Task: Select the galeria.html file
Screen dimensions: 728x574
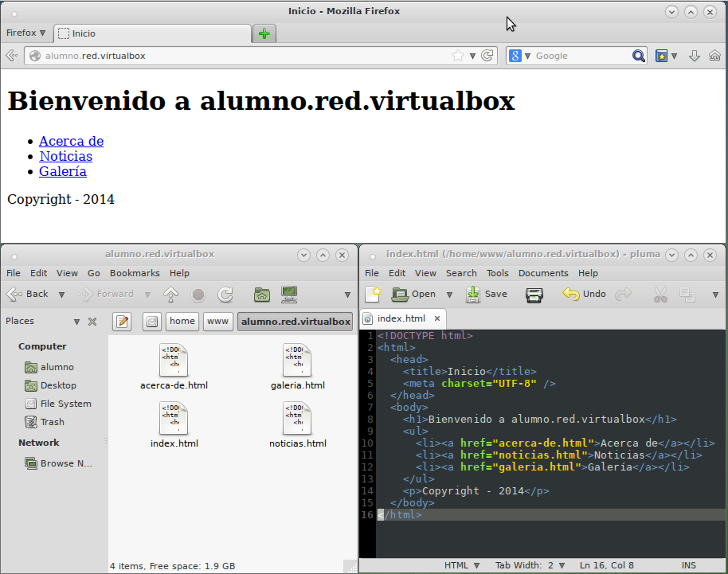Action: (x=297, y=366)
